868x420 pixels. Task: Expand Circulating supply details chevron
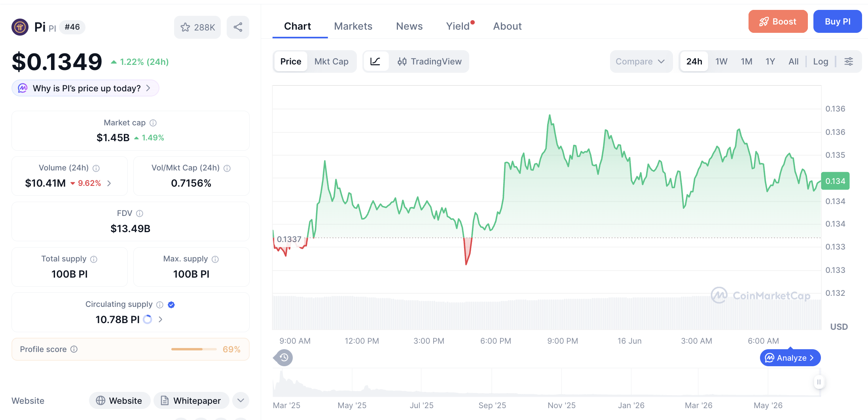pos(160,319)
